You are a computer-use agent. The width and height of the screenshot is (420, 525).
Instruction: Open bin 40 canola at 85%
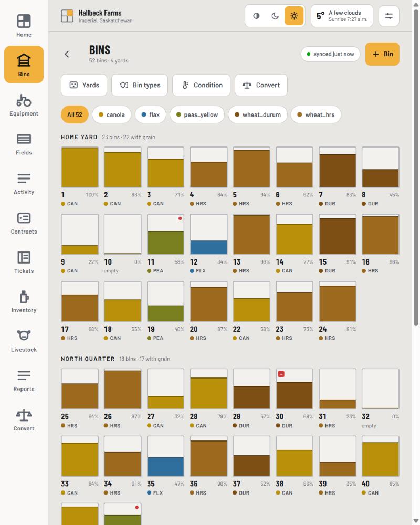pyautogui.click(x=380, y=466)
